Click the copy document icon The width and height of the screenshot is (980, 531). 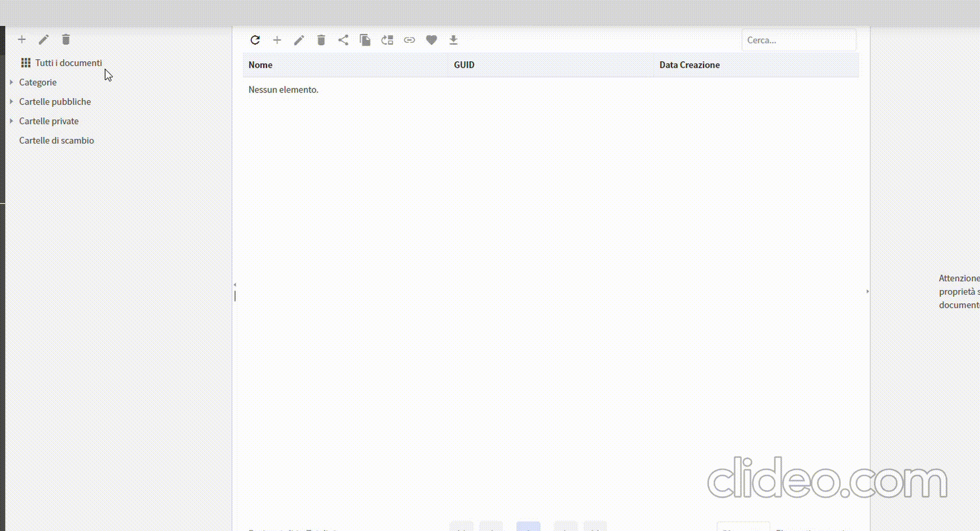365,40
